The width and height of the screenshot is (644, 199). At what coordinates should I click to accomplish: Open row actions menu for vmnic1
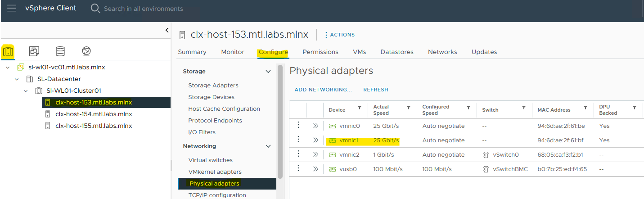[x=298, y=140]
